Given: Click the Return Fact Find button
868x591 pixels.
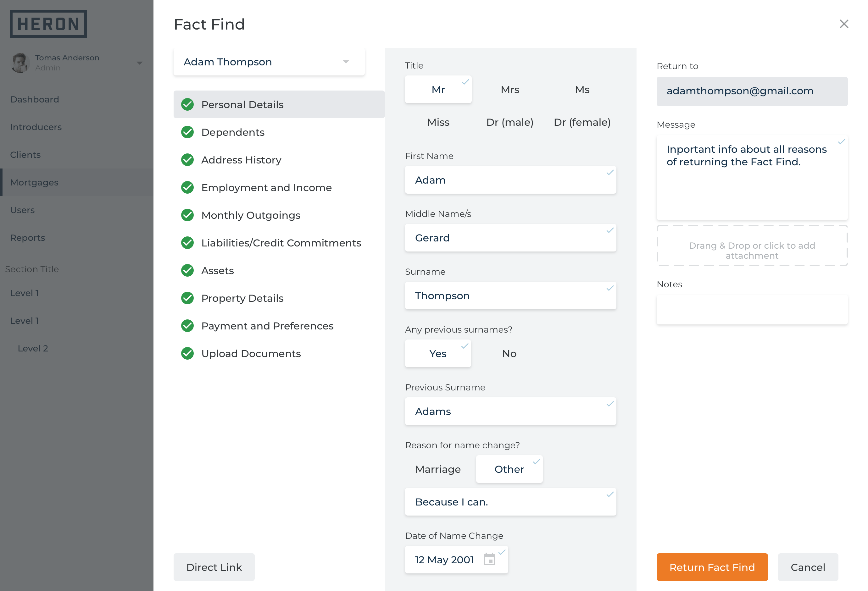Looking at the screenshot, I should (x=712, y=567).
